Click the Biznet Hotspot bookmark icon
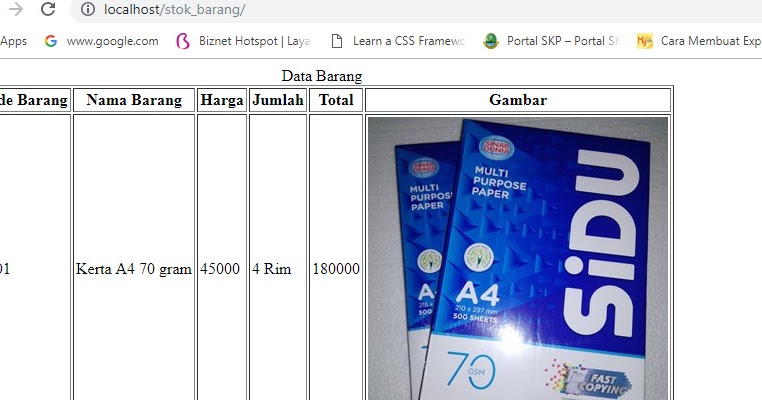The image size is (762, 400). (x=183, y=41)
